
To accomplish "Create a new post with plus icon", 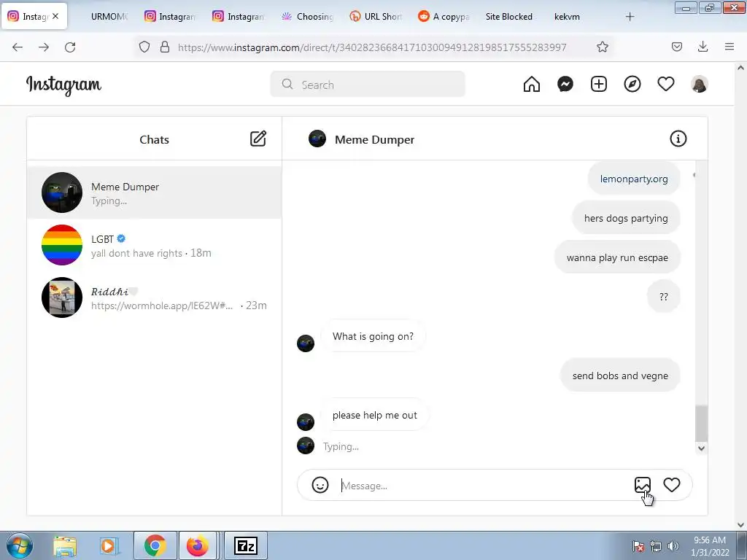I will point(599,85).
